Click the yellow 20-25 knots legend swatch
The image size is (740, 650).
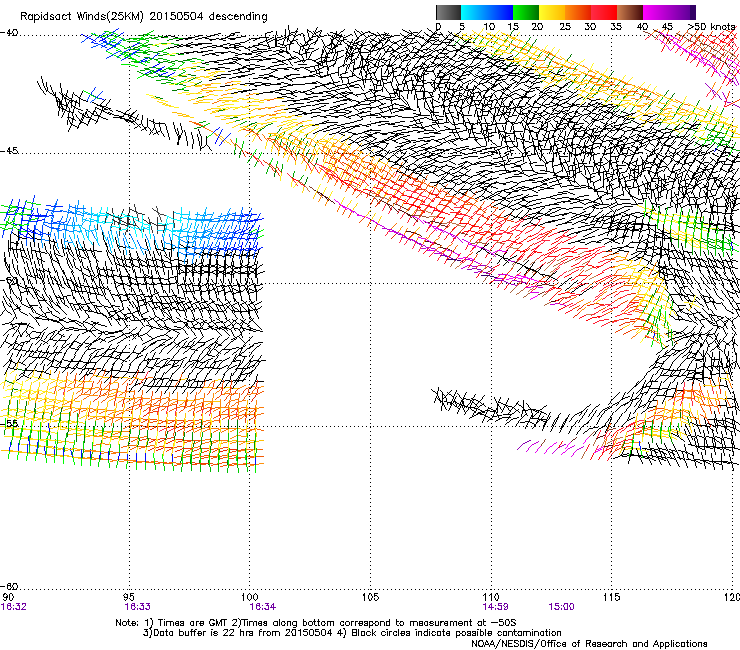point(552,12)
